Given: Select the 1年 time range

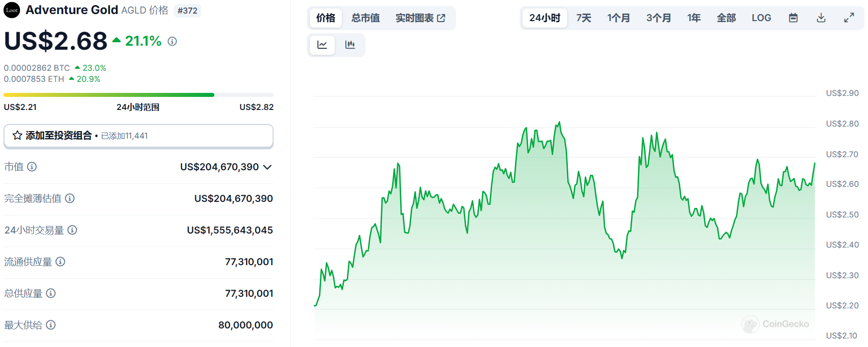Looking at the screenshot, I should click(x=694, y=18).
